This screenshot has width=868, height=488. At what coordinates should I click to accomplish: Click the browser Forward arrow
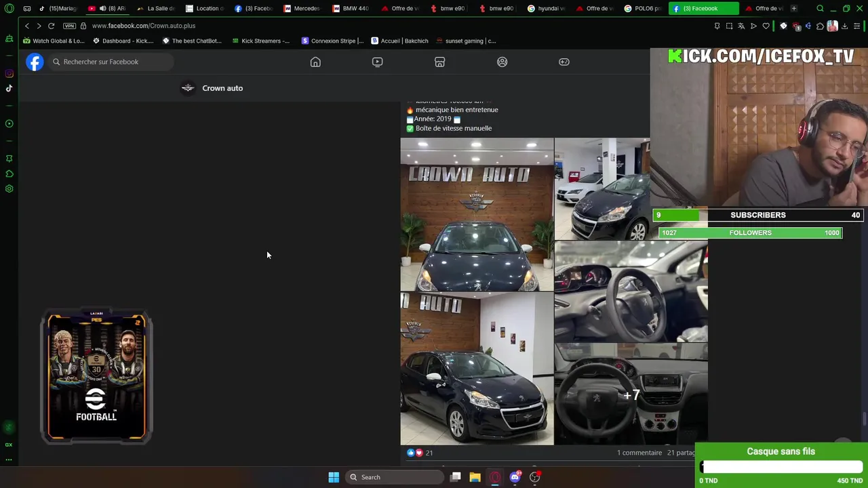39,26
